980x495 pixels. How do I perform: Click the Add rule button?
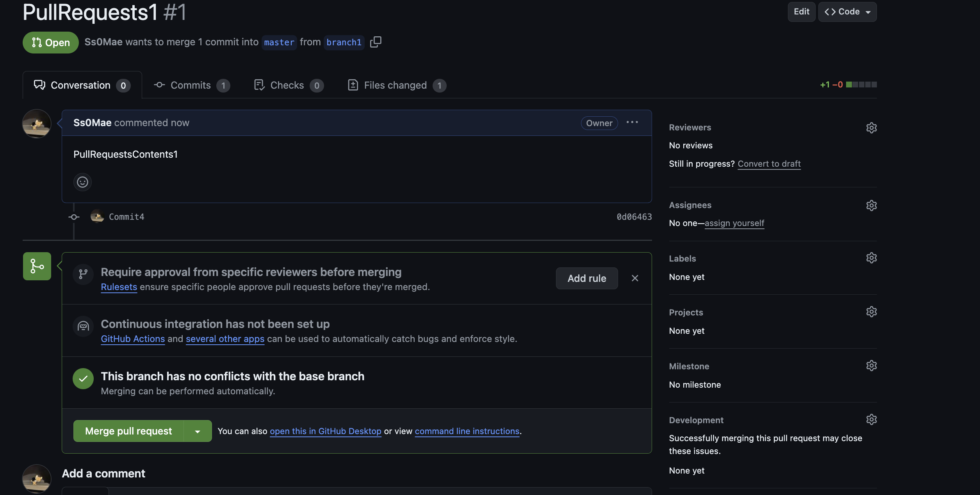click(x=587, y=278)
